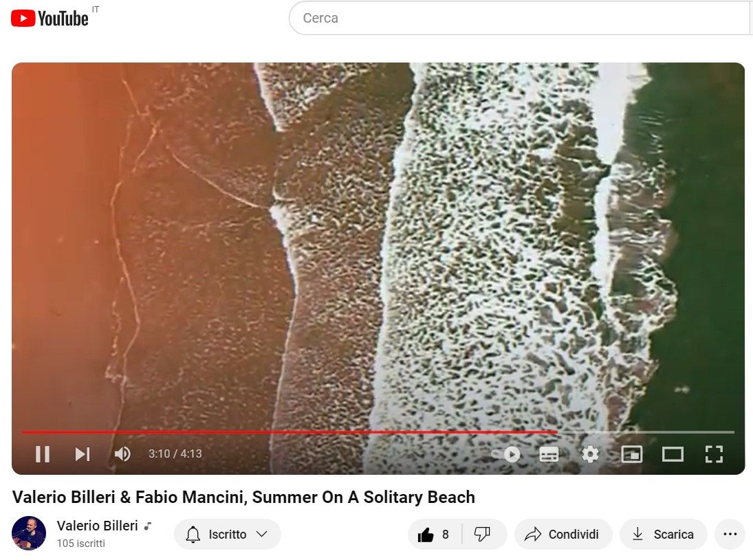The image size is (753, 560).
Task: Pause the playing video
Action: coord(43,453)
